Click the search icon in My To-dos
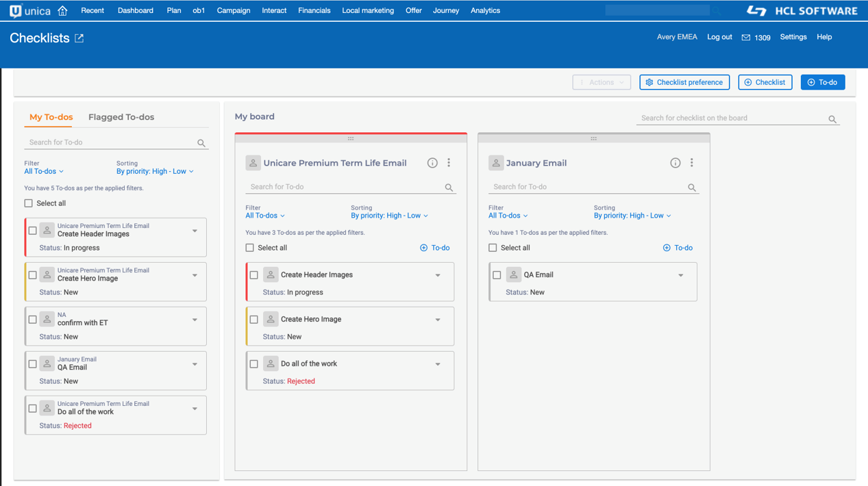 point(201,143)
